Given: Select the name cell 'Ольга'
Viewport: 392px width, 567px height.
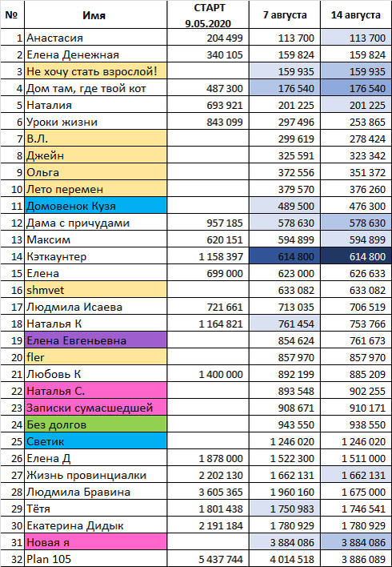Looking at the screenshot, I should [x=95, y=172].
